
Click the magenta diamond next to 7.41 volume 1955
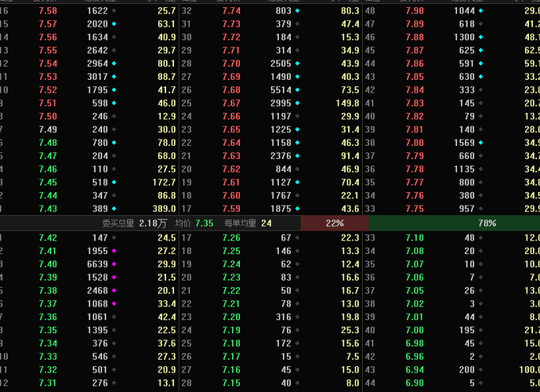[114, 251]
